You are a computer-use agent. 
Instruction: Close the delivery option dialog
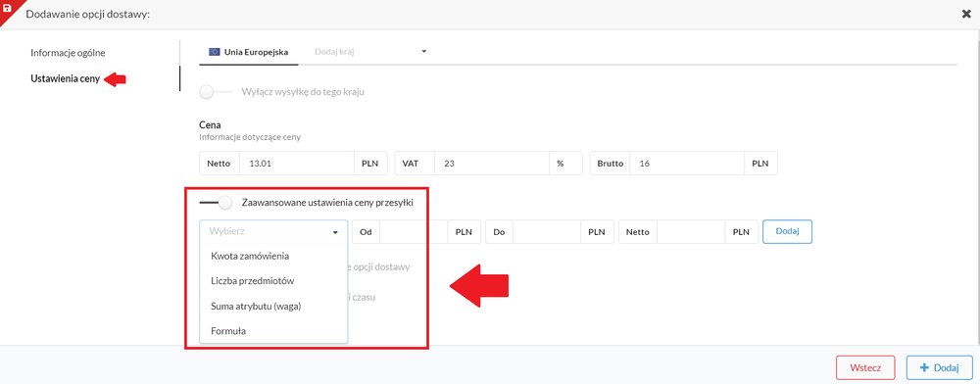click(x=966, y=14)
